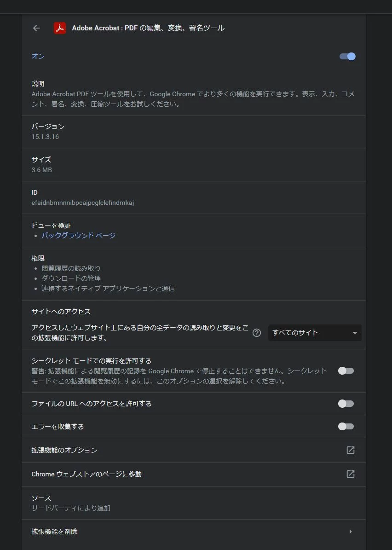Click the 閲覧履歴の読み取り permission entry
Viewport: 392px width, 550px height.
71,268
